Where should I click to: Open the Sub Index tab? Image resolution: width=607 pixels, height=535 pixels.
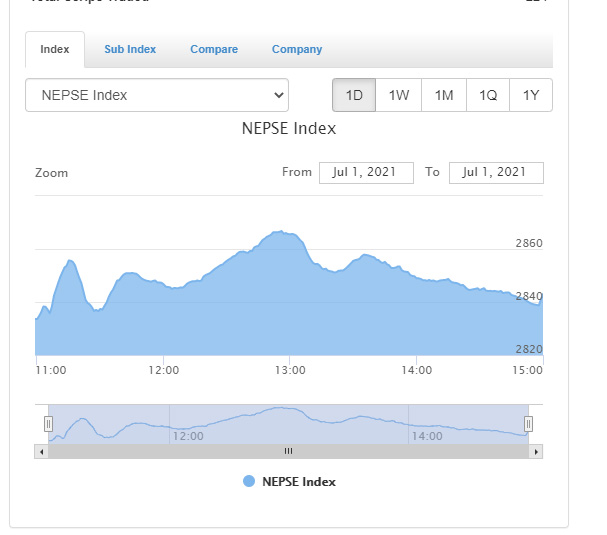pos(130,50)
